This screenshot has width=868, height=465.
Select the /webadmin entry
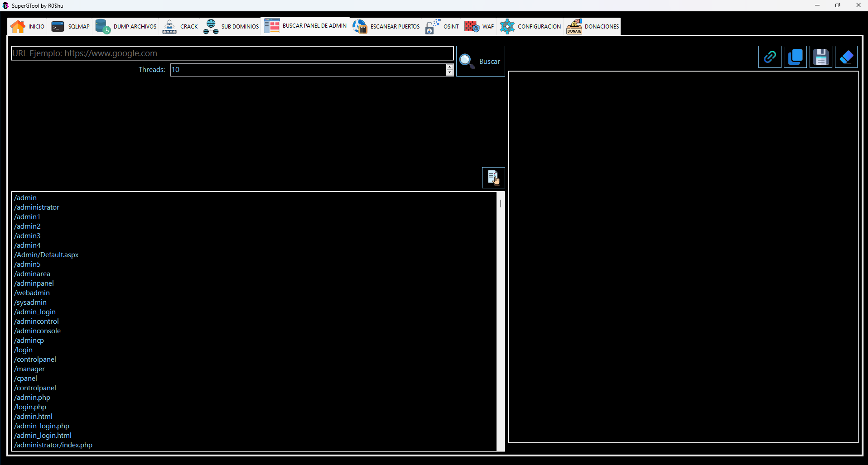[x=32, y=293]
